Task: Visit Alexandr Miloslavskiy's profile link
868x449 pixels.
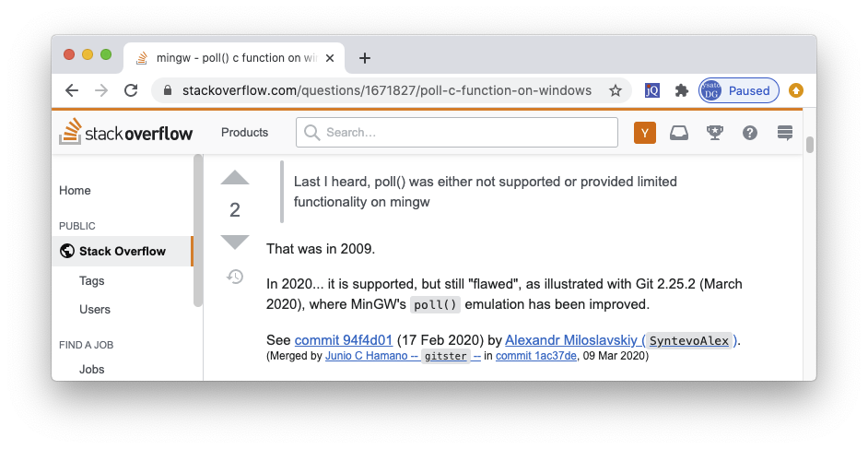Action: tap(571, 340)
